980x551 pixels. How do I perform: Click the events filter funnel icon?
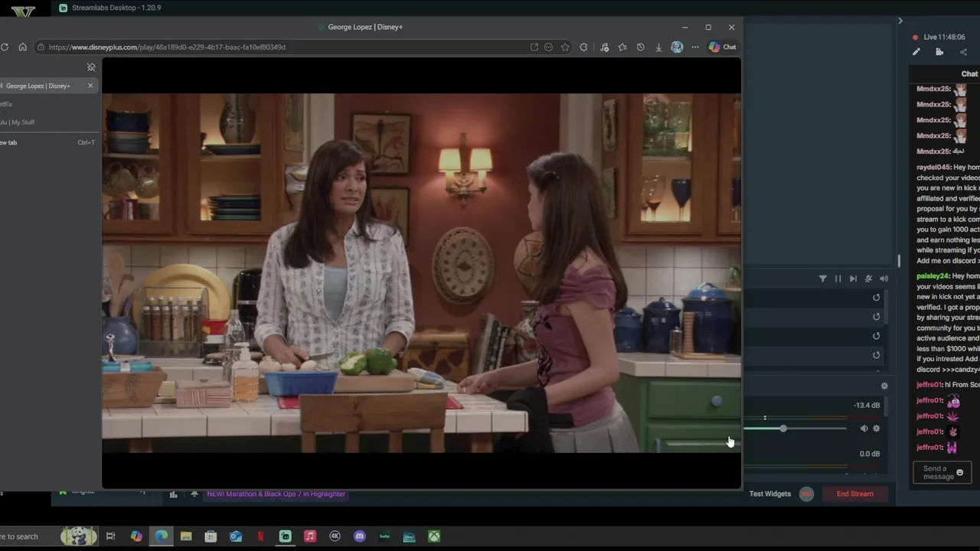click(823, 279)
